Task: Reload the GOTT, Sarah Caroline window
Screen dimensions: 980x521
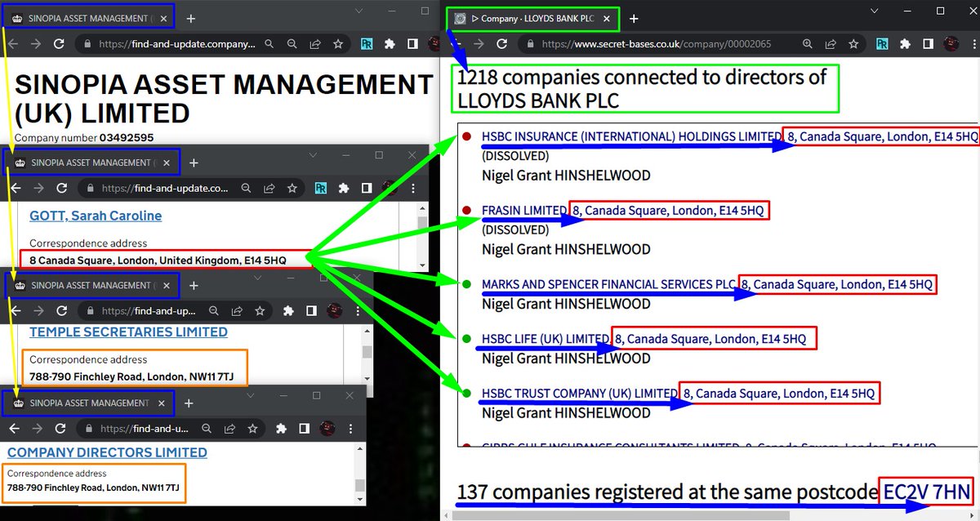Action: (61, 189)
